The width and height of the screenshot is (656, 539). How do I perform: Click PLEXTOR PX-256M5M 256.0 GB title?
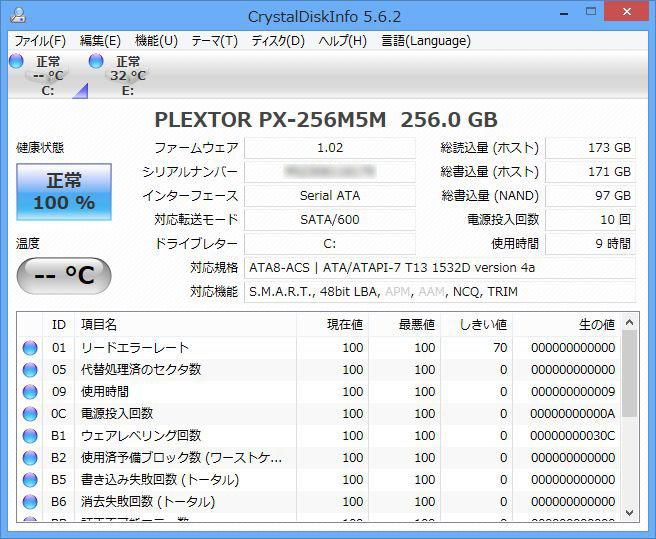tap(326, 120)
